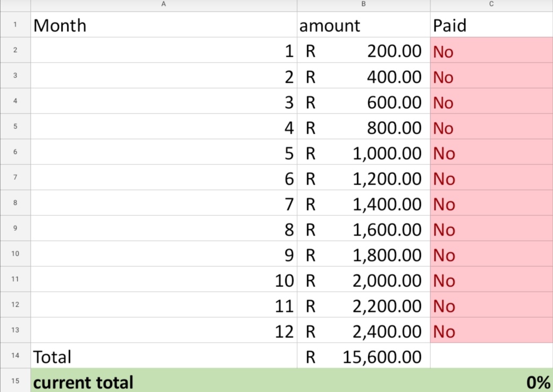Click the 'Paid' header cell
This screenshot has height=392, width=553.
click(x=491, y=25)
